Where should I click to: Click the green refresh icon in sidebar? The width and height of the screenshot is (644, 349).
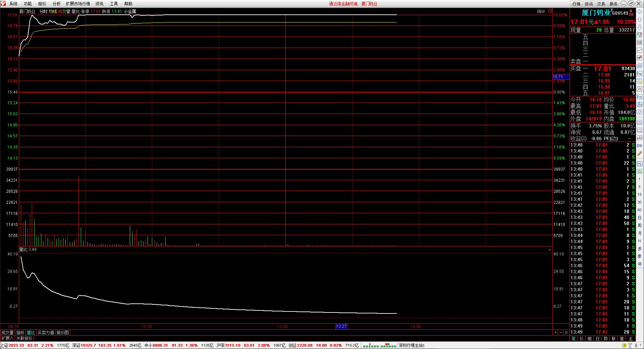click(640, 171)
